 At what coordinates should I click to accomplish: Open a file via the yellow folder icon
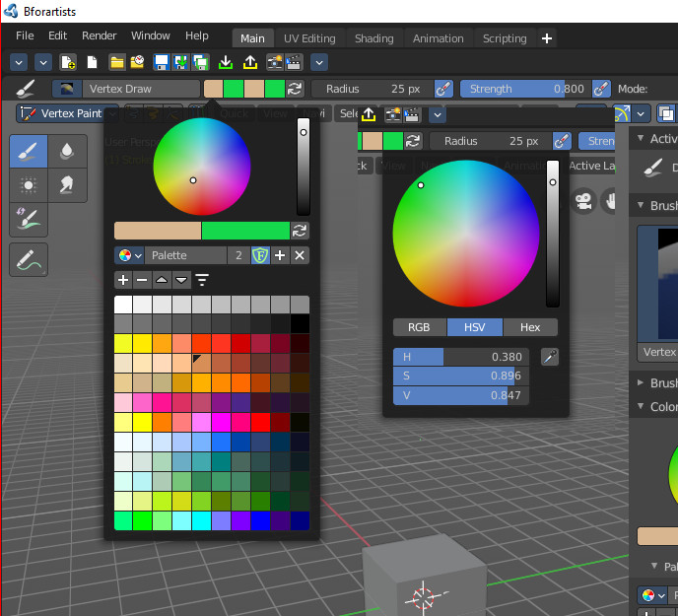pos(116,62)
